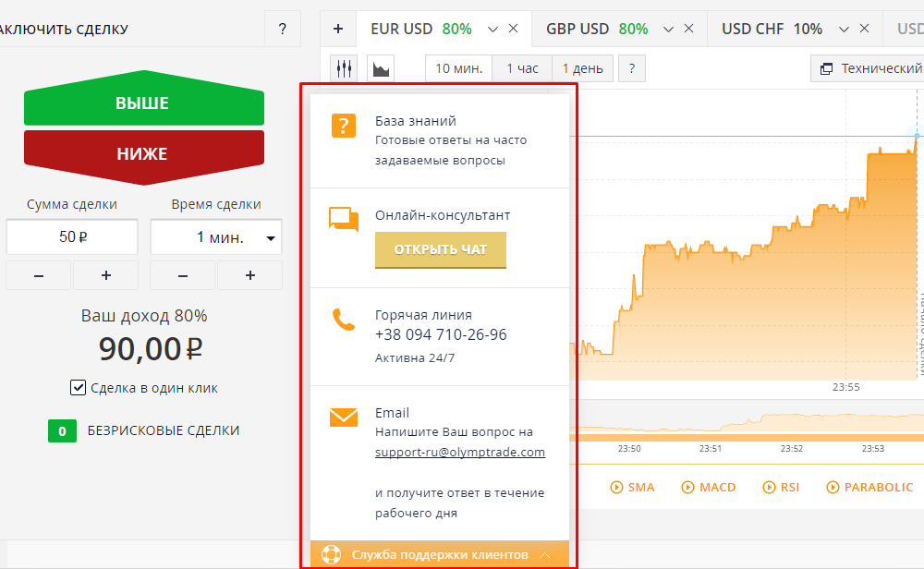
Task: Click the Email envelope icon
Action: pos(344,417)
